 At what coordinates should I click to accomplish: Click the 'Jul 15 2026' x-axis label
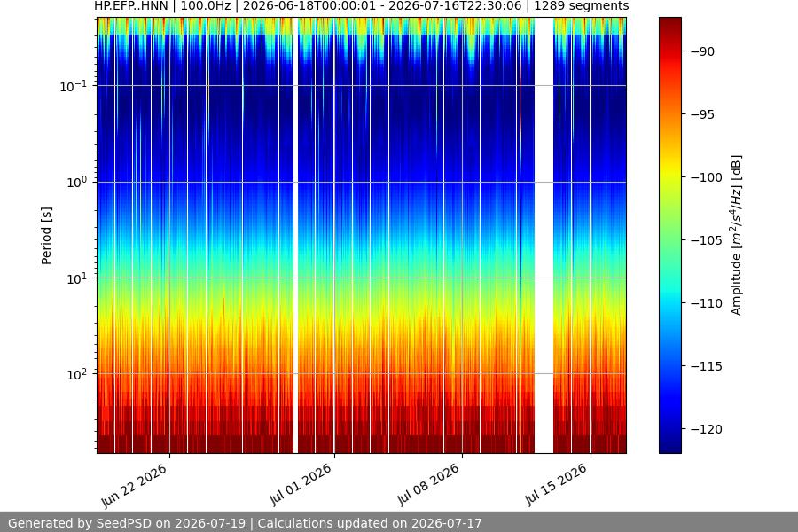[556, 485]
